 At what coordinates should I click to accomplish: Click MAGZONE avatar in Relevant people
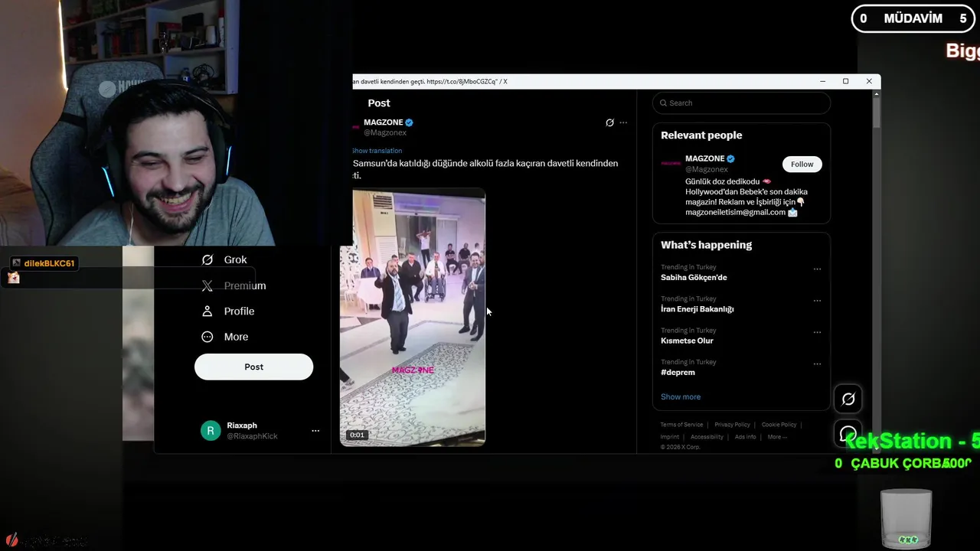(x=671, y=163)
